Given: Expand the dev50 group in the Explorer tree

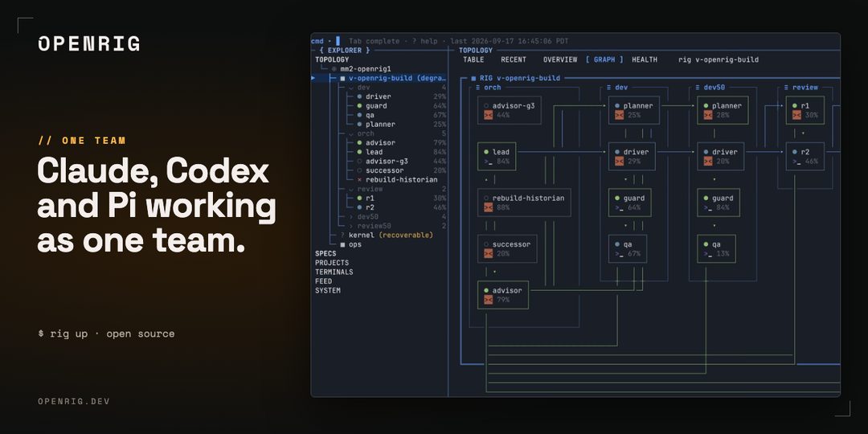Looking at the screenshot, I should tap(351, 217).
